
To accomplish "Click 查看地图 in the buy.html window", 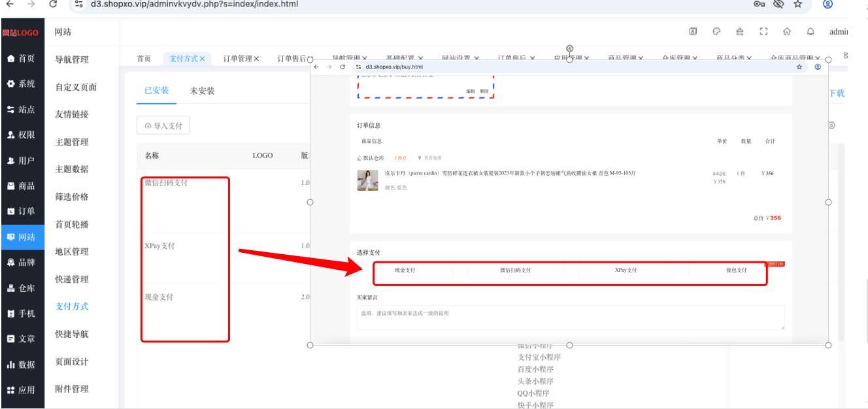I will [430, 158].
